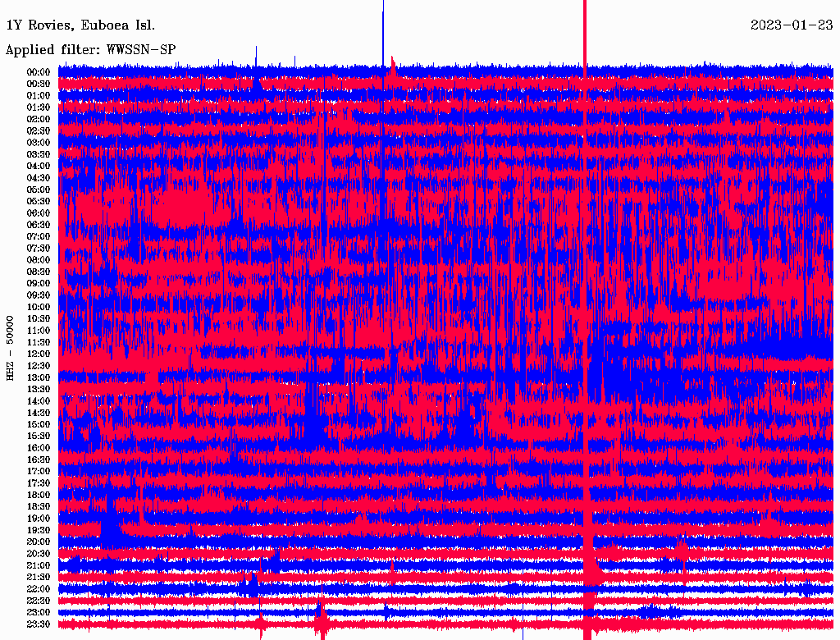Select the 15:00 time label

39,424
